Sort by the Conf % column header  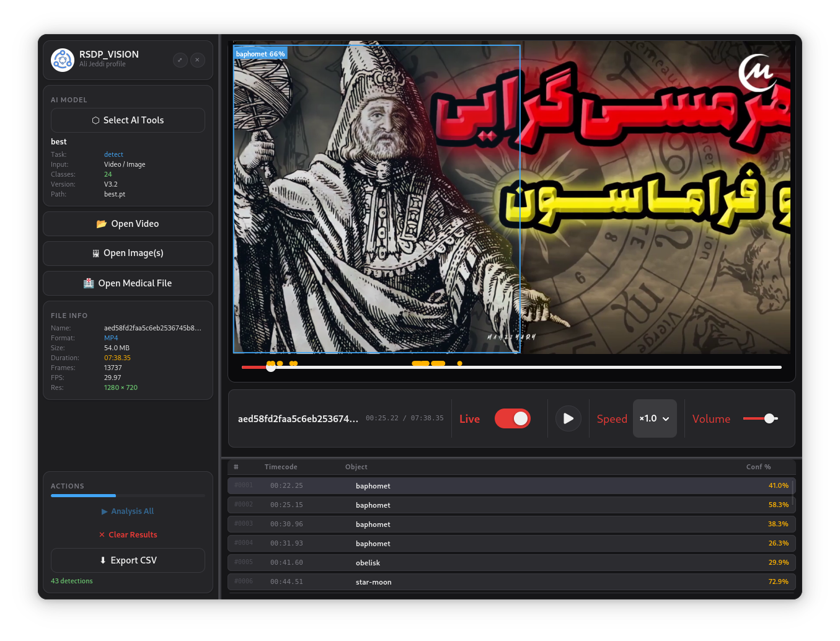pyautogui.click(x=758, y=467)
